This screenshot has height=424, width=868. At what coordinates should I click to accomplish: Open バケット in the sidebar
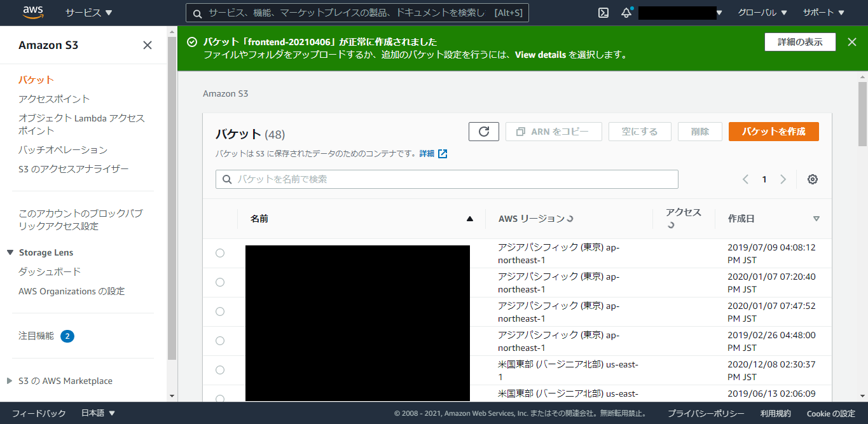[x=36, y=79]
